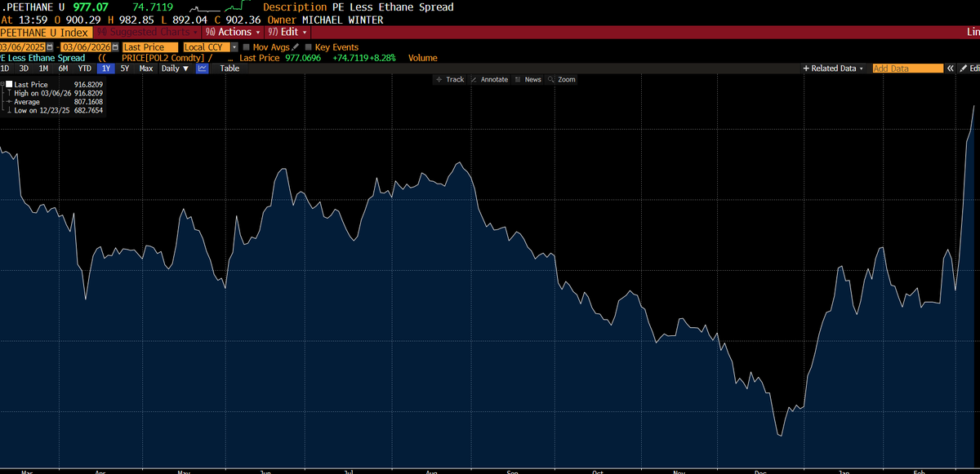The height and width of the screenshot is (474, 980).
Task: Expand the Related Data dropdown
Action: 833,69
